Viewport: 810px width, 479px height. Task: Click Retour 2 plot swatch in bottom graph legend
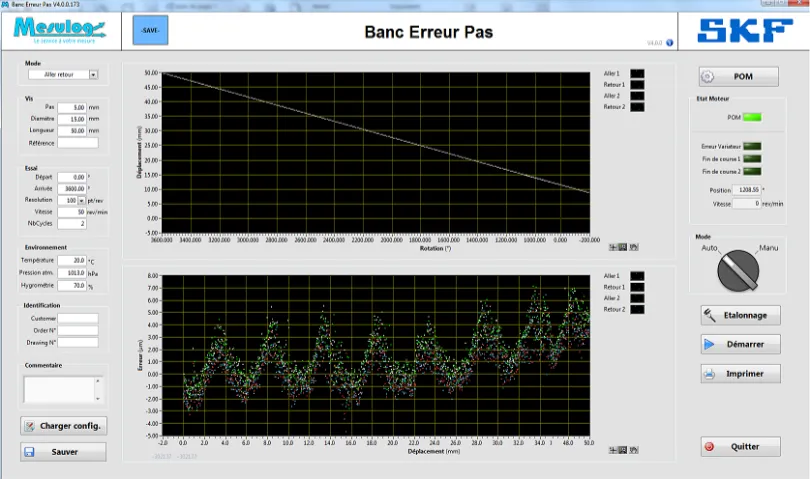click(x=637, y=310)
